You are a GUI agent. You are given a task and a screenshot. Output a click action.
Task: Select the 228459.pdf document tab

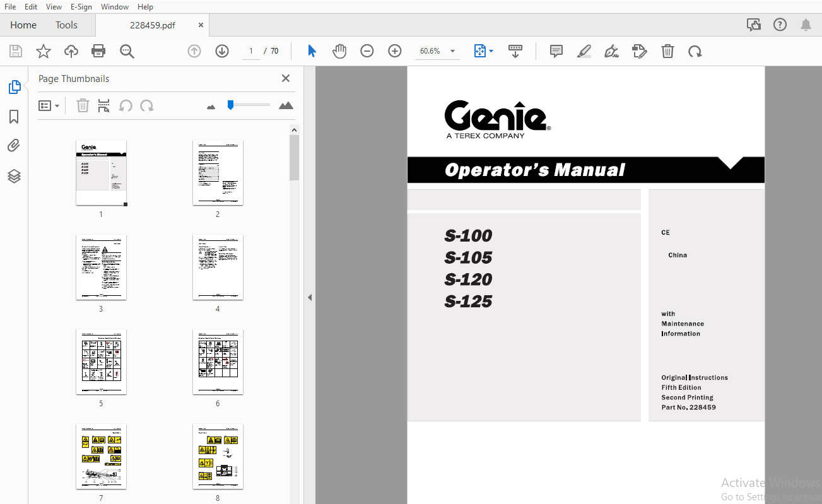(153, 25)
